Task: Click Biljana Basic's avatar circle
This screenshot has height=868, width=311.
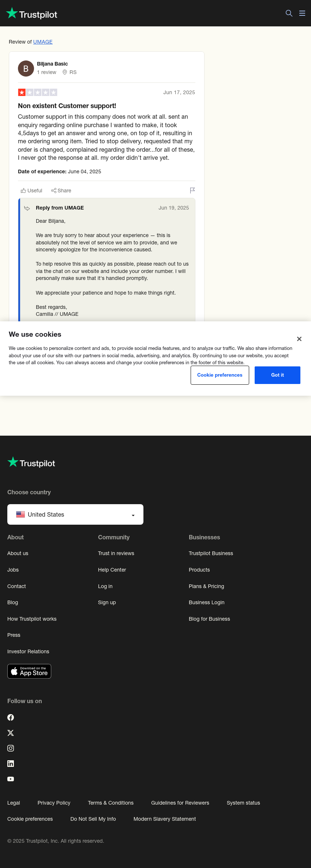Action: point(26,69)
